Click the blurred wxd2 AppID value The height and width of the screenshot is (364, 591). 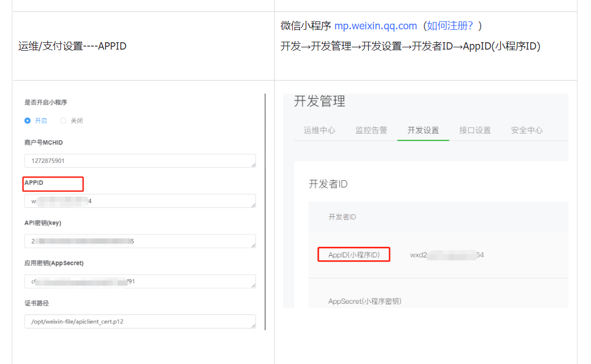[447, 255]
